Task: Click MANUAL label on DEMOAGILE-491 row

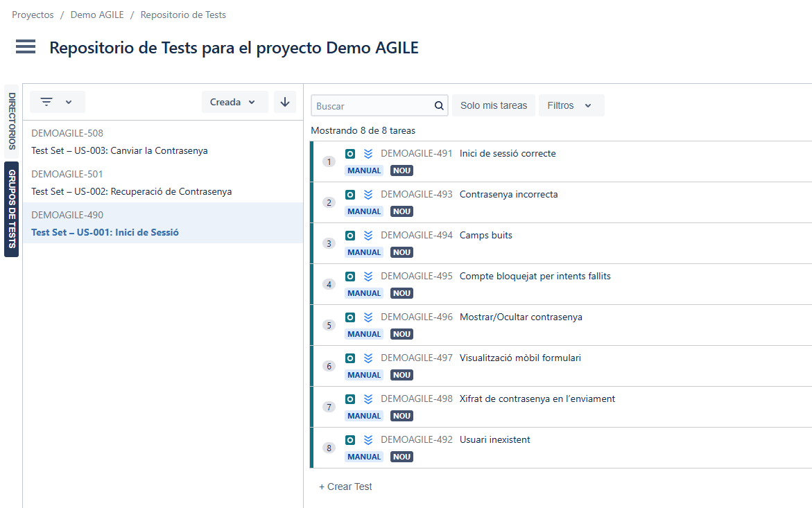Action: click(364, 170)
